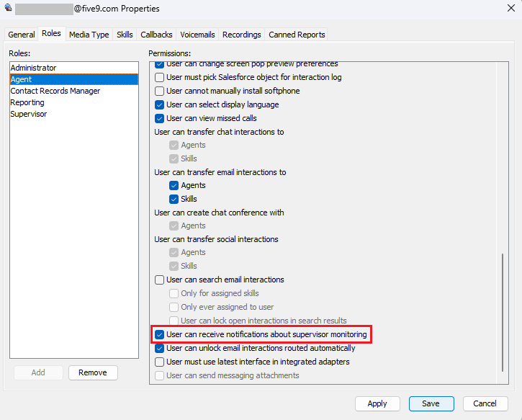Click the 'User can transfer email interactions to' label
The height and width of the screenshot is (420, 522).
[220, 172]
